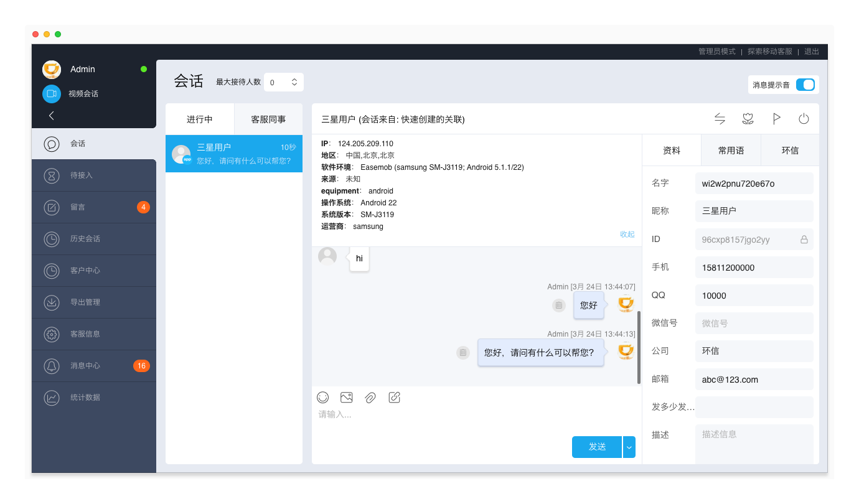
Task: Switch to the 客服同事 tab
Action: point(268,119)
